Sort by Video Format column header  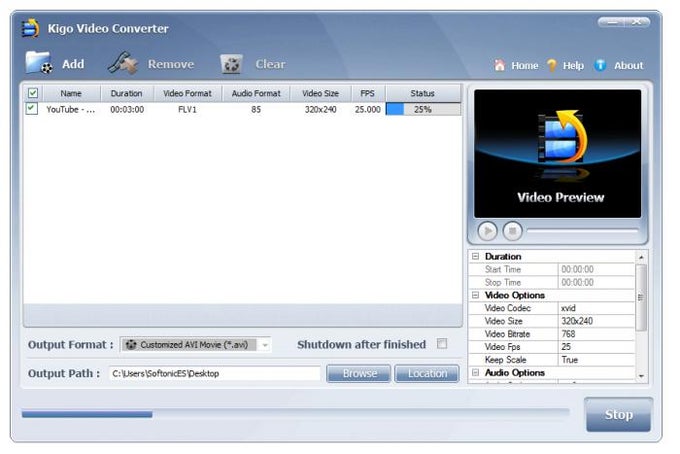tap(187, 93)
